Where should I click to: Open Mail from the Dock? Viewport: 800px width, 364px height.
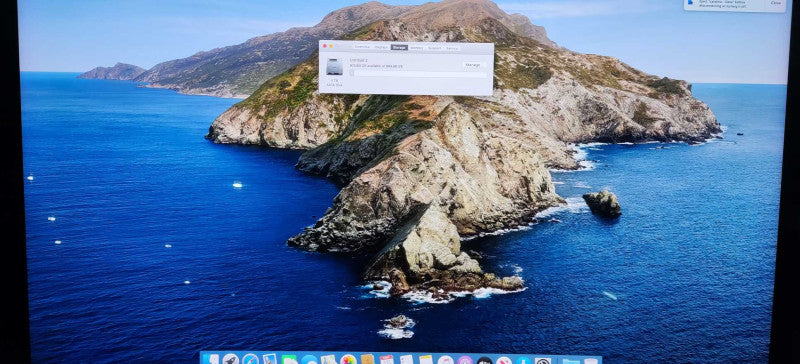coord(270,359)
